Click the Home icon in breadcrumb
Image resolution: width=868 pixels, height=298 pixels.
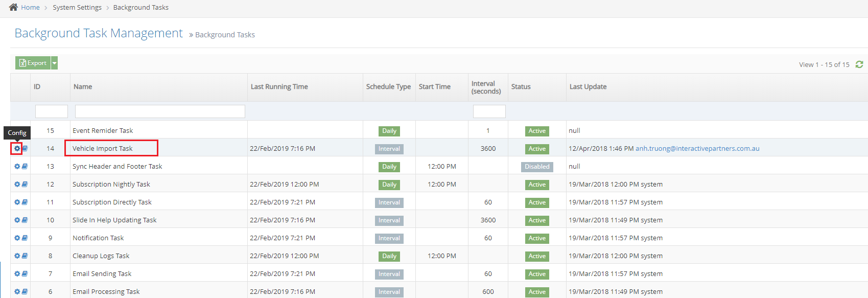coord(13,7)
